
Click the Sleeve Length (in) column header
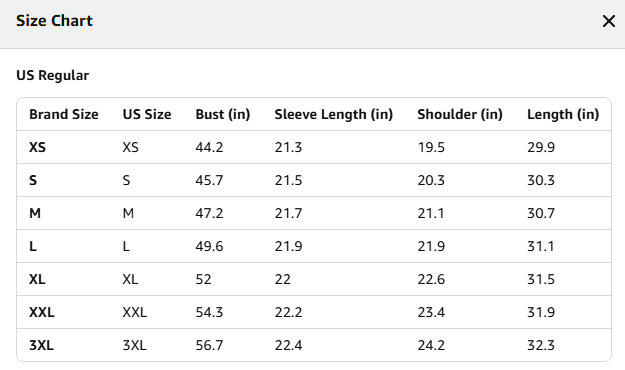[334, 114]
